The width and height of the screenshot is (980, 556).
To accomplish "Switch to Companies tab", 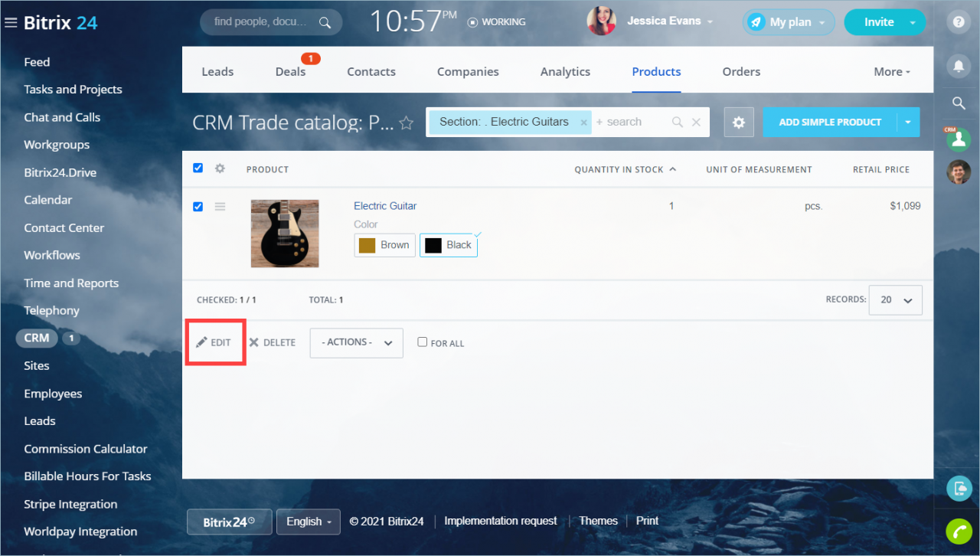I will coord(468,72).
